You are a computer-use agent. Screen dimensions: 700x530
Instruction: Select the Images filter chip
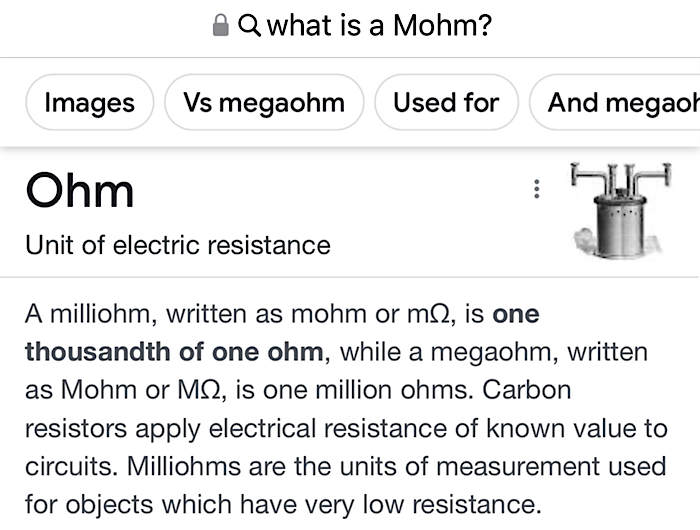click(x=90, y=102)
